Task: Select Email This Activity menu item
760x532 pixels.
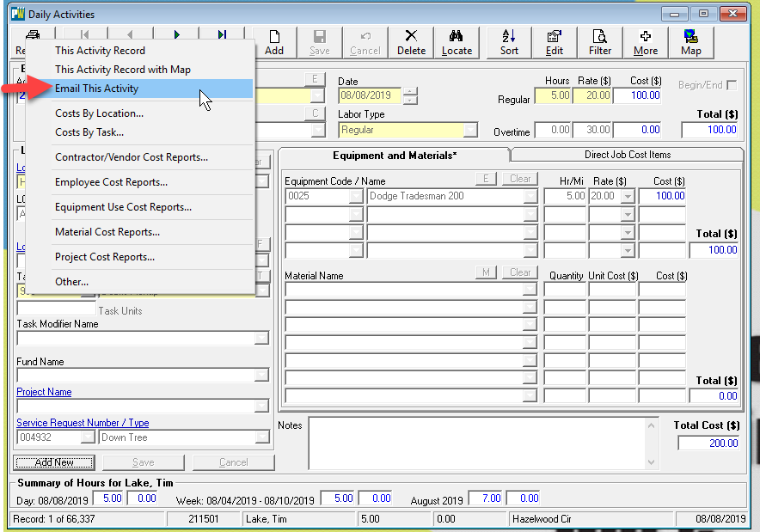Action: click(96, 89)
